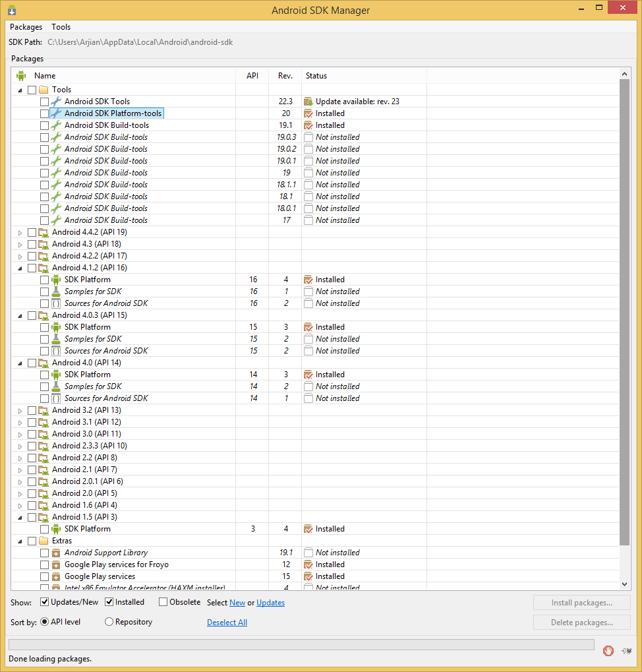The image size is (642, 672).
Task: Click the Status column header
Action: (x=364, y=76)
